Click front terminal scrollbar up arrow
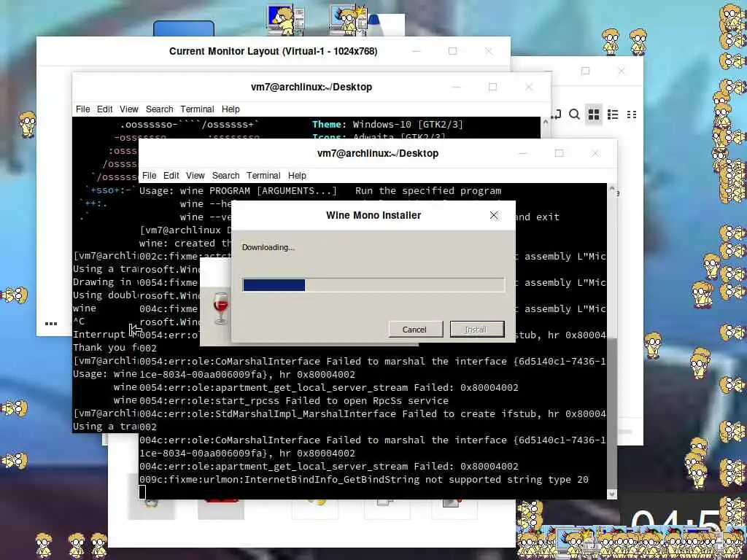Image resolution: width=747 pixels, height=560 pixels. click(x=612, y=189)
